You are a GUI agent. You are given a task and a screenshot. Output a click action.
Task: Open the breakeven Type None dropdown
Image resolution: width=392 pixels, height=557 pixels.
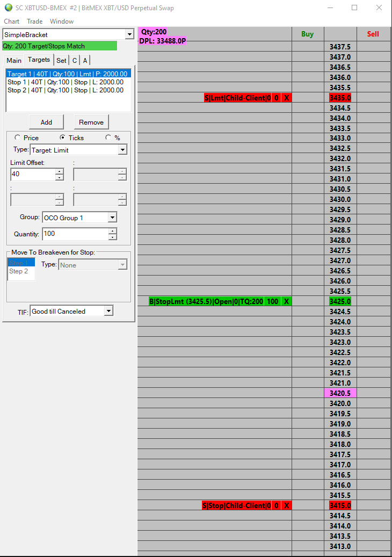(122, 265)
